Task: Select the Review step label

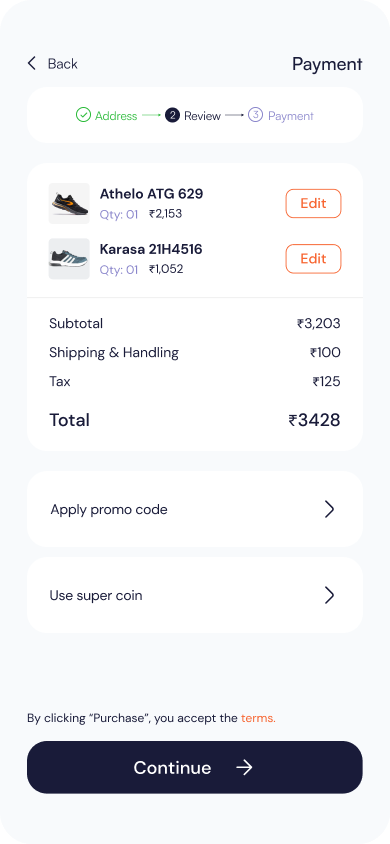Action: (202, 116)
